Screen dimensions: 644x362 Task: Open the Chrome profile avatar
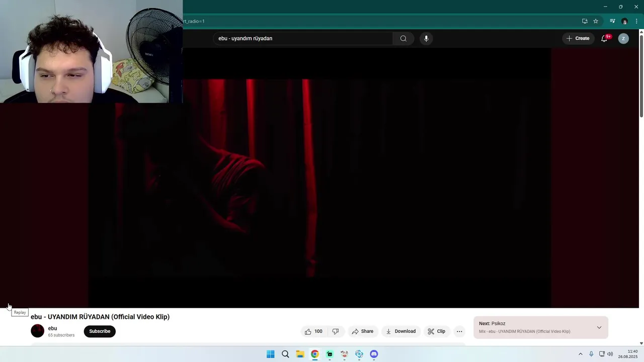tap(624, 21)
